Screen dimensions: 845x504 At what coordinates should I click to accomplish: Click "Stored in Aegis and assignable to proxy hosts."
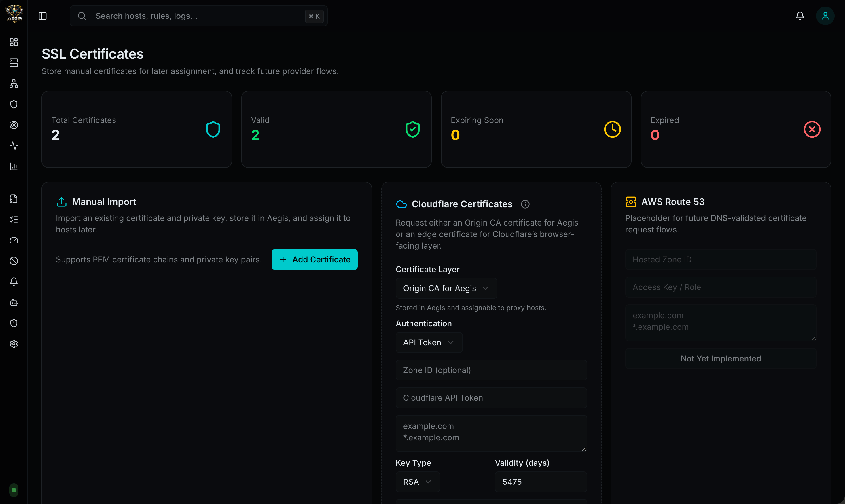pyautogui.click(x=471, y=308)
